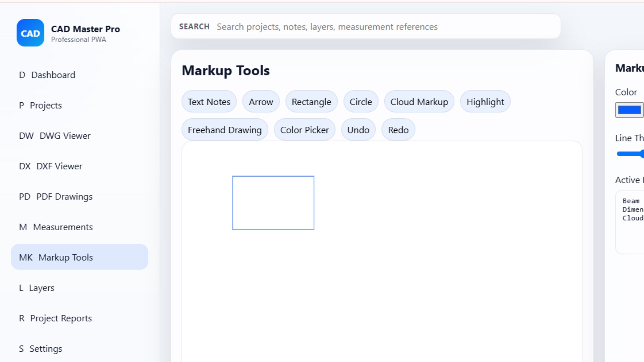Select the Text Notes tool
Image resolution: width=644 pixels, height=362 pixels.
[x=209, y=102]
